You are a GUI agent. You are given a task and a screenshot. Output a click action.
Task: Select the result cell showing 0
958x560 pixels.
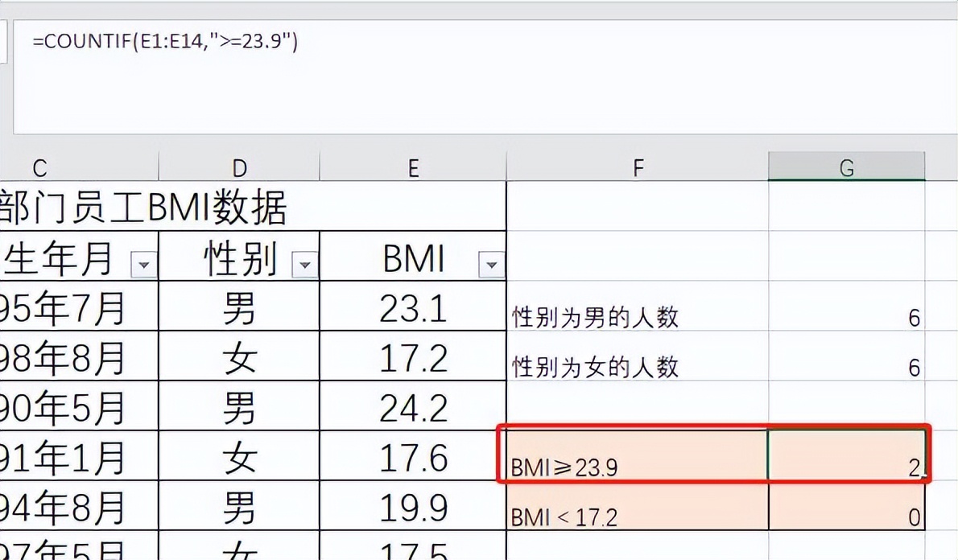coord(847,509)
